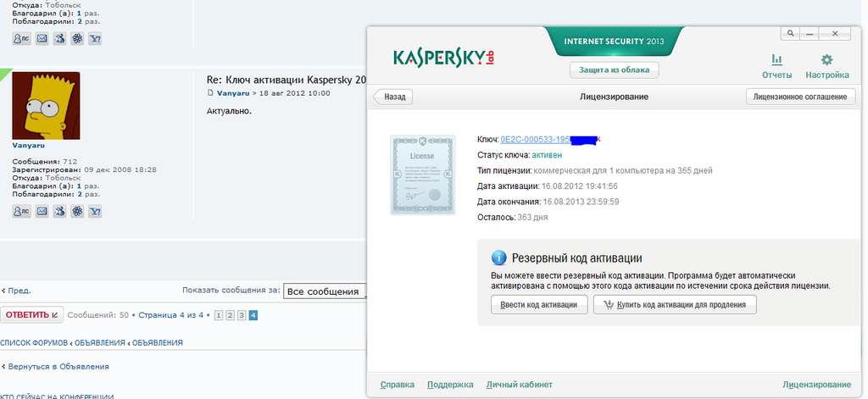Screen dimensions: 868x399
Task: Click the Лицензирование heading in Kaspersky header
Action: (614, 97)
